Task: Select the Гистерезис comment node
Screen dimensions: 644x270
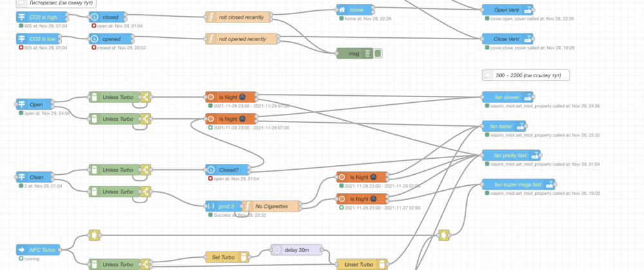Action: tap(57, 3)
